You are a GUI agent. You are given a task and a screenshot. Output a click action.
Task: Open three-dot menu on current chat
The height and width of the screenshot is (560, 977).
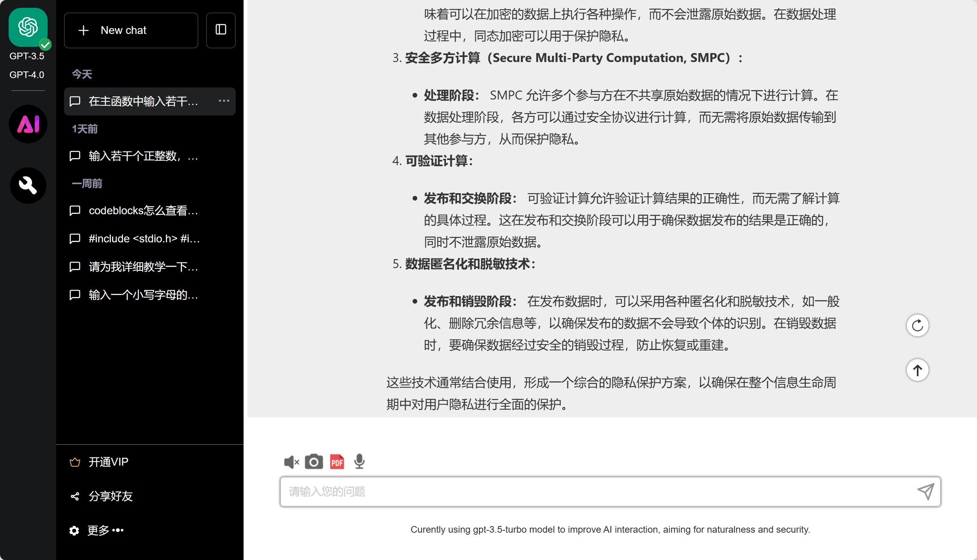224,101
